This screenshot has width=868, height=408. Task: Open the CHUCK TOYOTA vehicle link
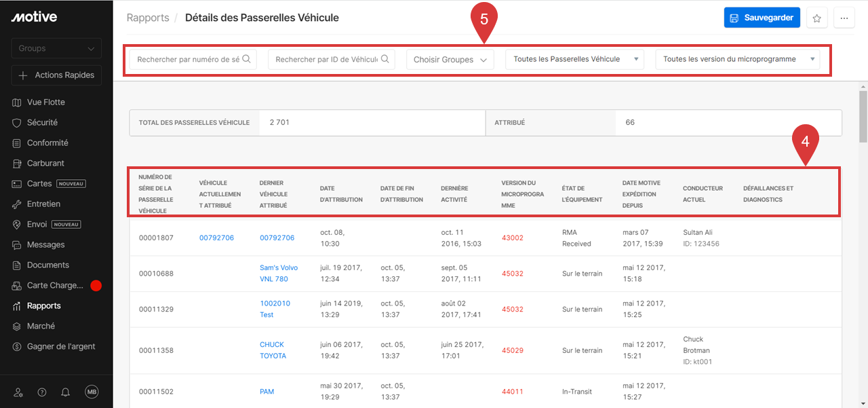(x=273, y=350)
